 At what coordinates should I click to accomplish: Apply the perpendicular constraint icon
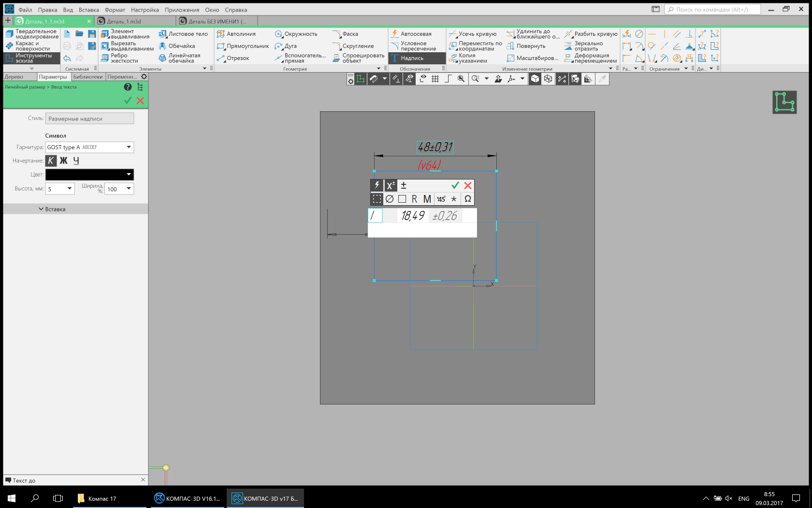coord(690,34)
